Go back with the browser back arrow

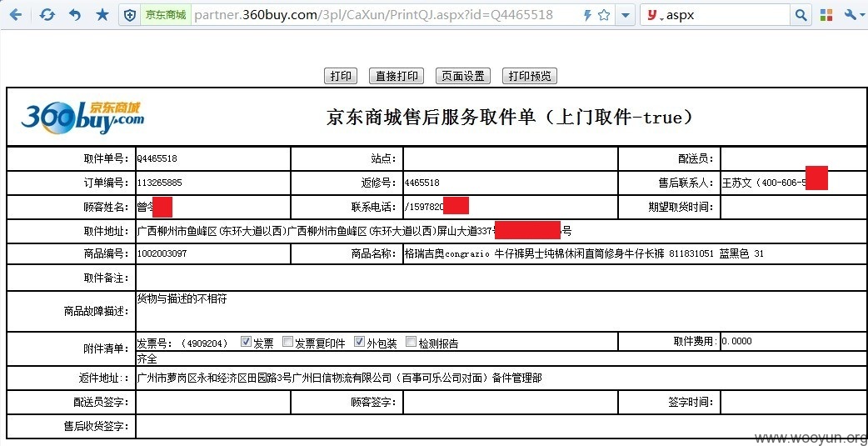[16, 15]
